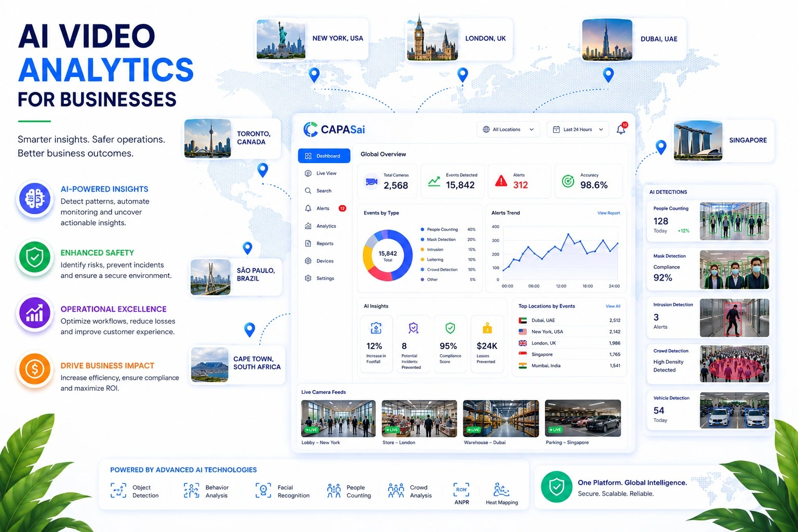798x532 pixels.
Task: Click the Mumbai, India row
Action: coord(569,366)
